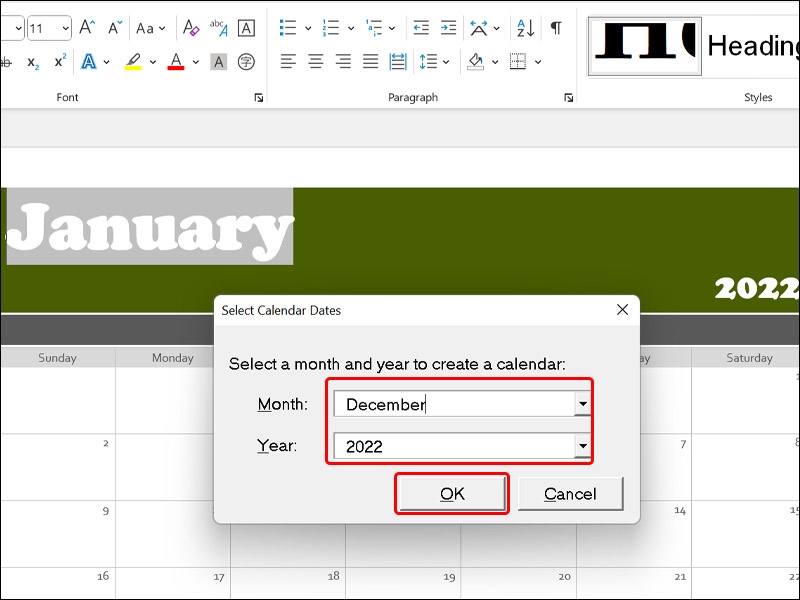800x600 pixels.
Task: Expand Borders dropdown arrow
Action: 538,62
